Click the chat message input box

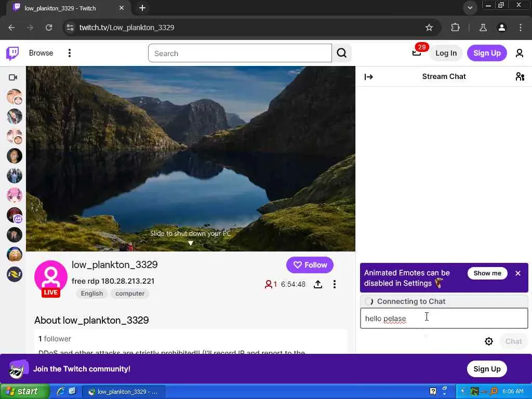pos(444,318)
